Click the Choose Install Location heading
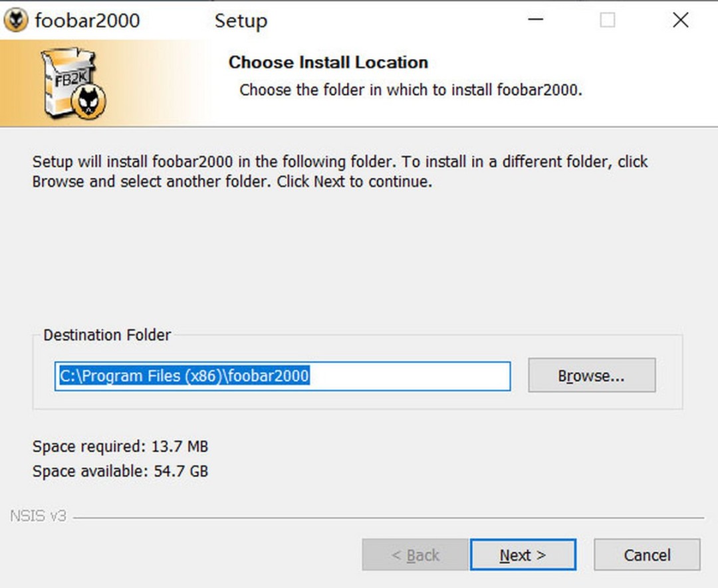The height and width of the screenshot is (588, 718). coord(328,62)
